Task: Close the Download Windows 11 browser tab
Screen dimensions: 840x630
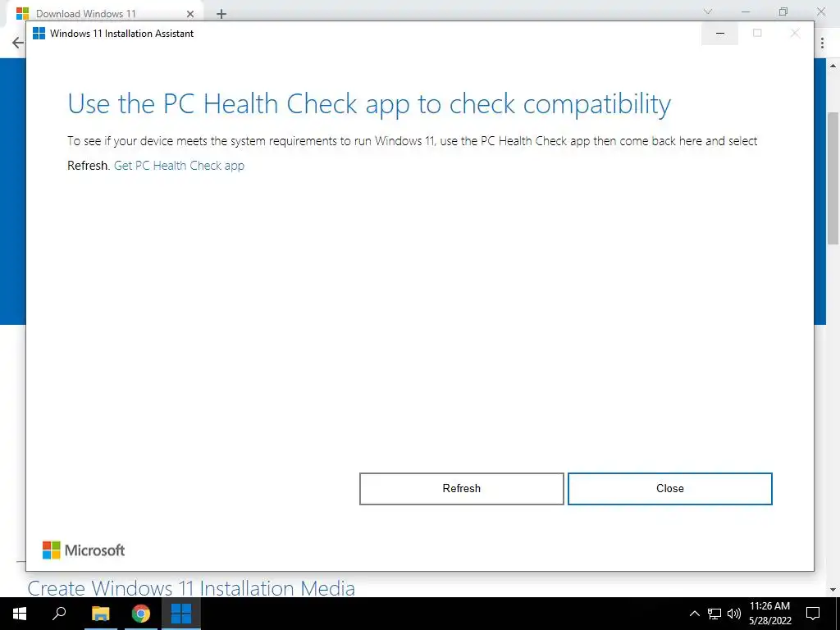Action: pyautogui.click(x=190, y=14)
